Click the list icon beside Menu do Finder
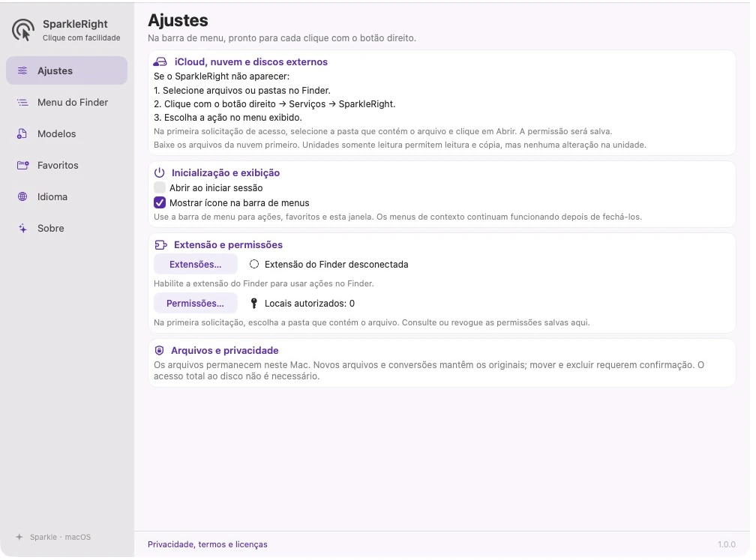This screenshot has width=756, height=560. tap(22, 102)
